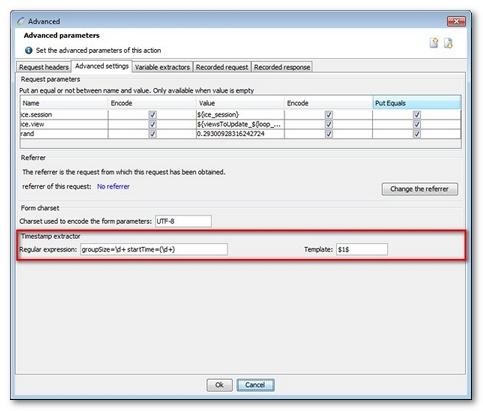Open the Variable extractors tab
Screen dimensions: 483x411
(162, 67)
